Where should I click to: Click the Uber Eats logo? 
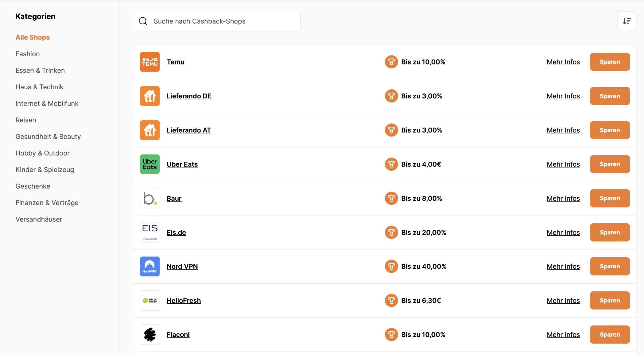150,164
